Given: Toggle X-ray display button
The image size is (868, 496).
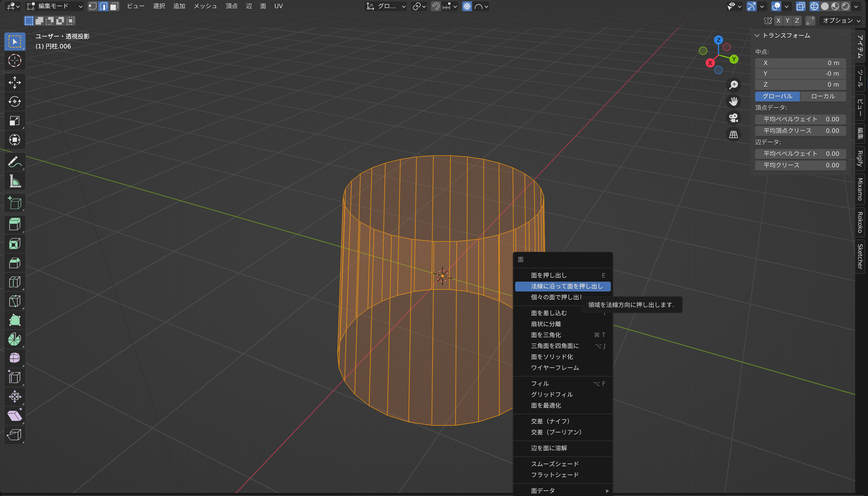Looking at the screenshot, I should [x=800, y=6].
